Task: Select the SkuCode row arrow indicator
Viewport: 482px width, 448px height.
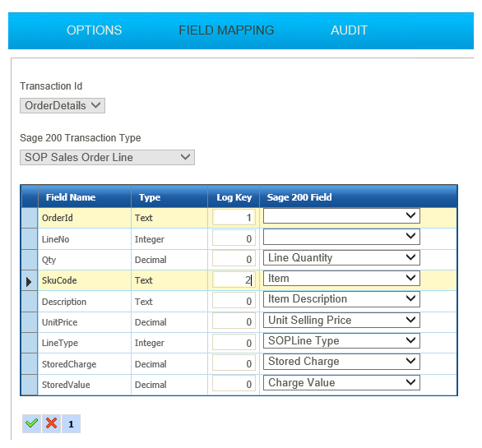Action: (x=30, y=280)
